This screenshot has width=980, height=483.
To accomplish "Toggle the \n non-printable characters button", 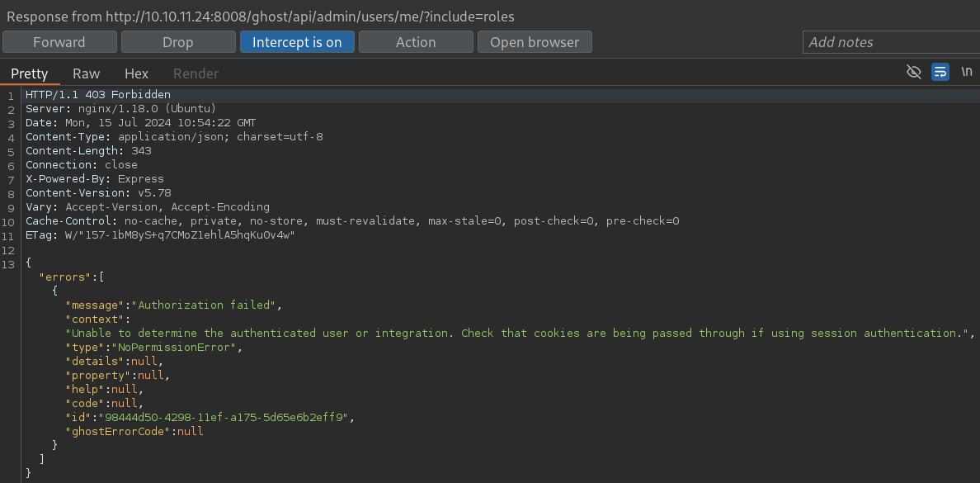I will point(966,73).
